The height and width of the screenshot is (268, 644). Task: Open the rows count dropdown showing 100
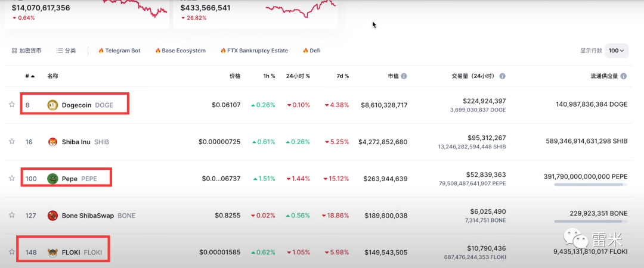(617, 51)
